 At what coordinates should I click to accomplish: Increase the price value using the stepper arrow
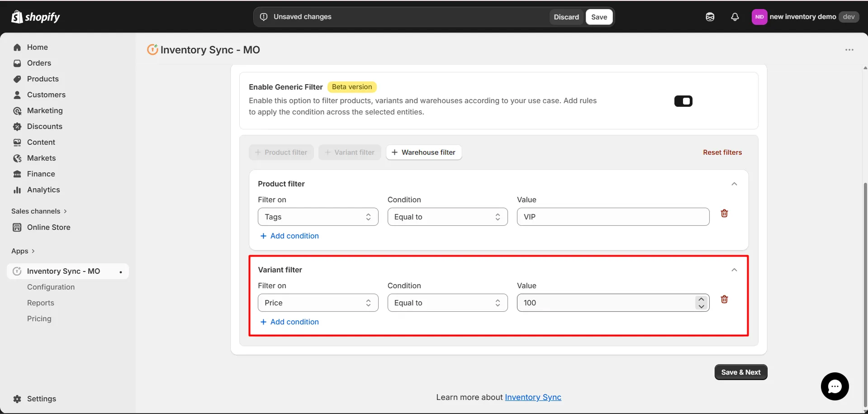click(x=701, y=299)
